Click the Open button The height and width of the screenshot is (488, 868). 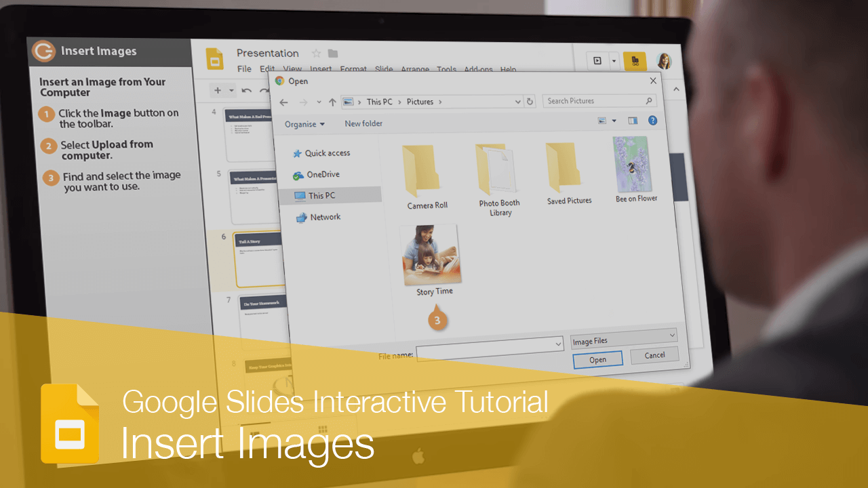[597, 360]
